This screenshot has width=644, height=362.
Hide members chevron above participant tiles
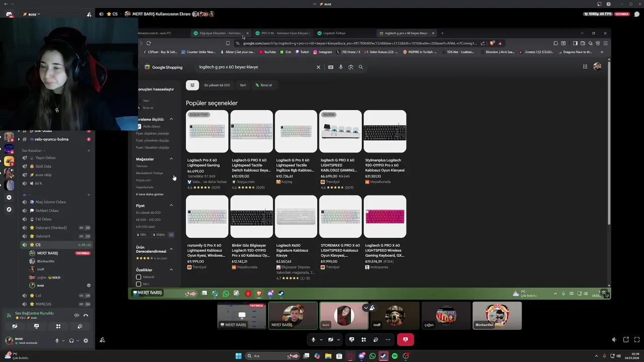[366, 308]
